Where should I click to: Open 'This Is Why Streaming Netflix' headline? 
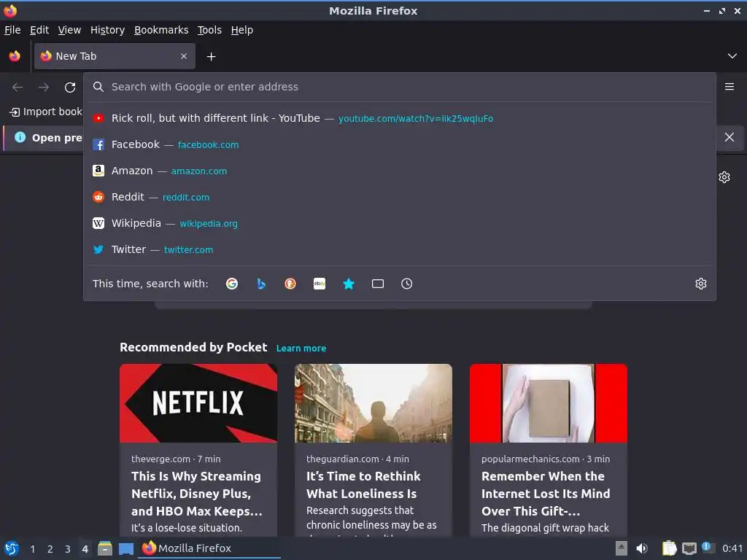click(x=197, y=494)
